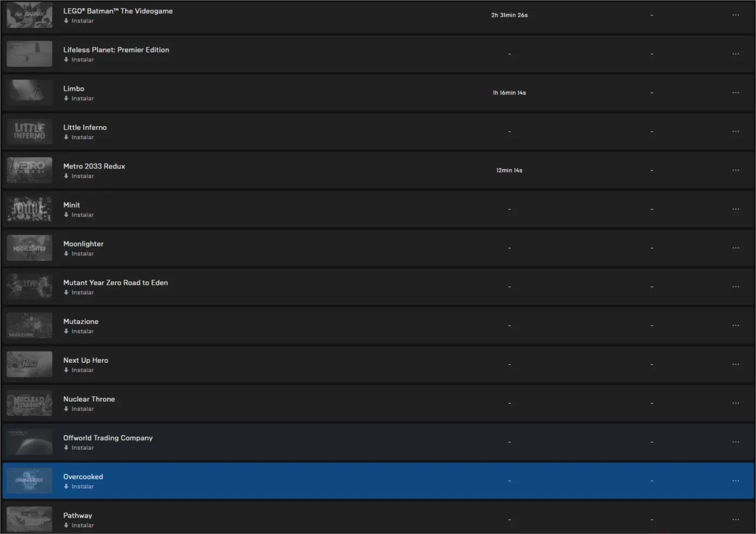Click the Nuclear Throne title
The image size is (756, 534).
[x=89, y=400]
